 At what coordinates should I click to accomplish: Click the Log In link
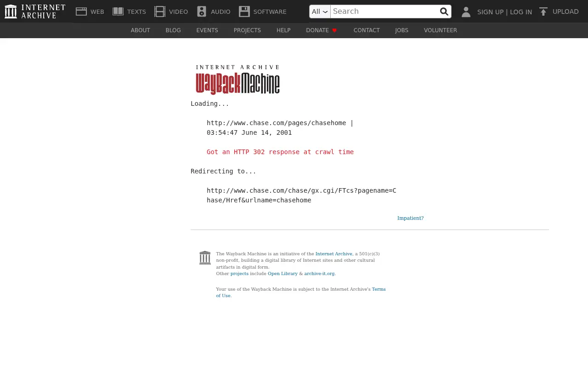click(521, 12)
